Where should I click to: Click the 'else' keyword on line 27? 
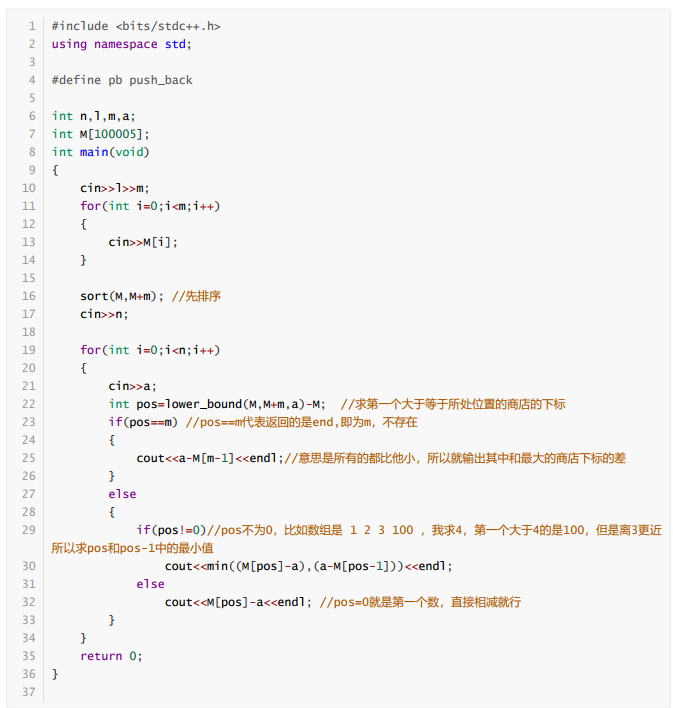point(122,494)
